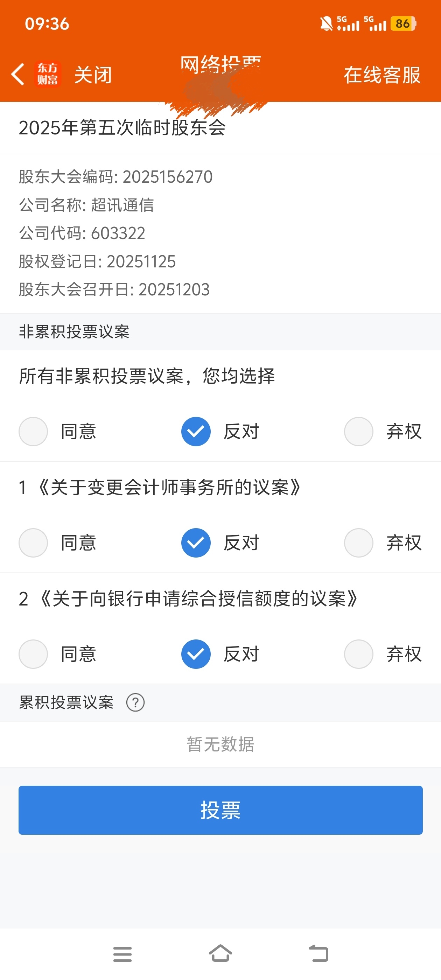Tap the battery level indicator
The width and height of the screenshot is (441, 980).
[403, 24]
